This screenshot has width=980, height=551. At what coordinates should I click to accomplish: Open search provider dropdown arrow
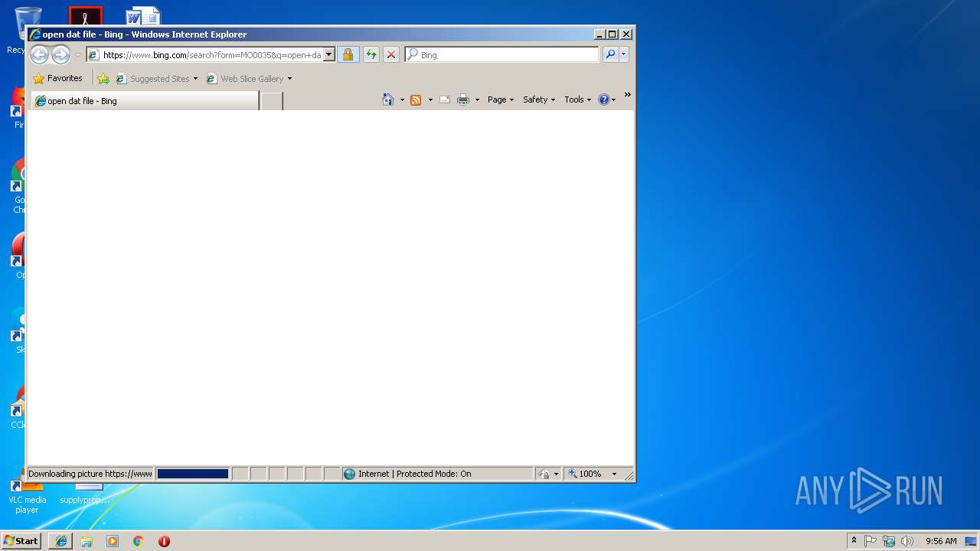coord(624,54)
